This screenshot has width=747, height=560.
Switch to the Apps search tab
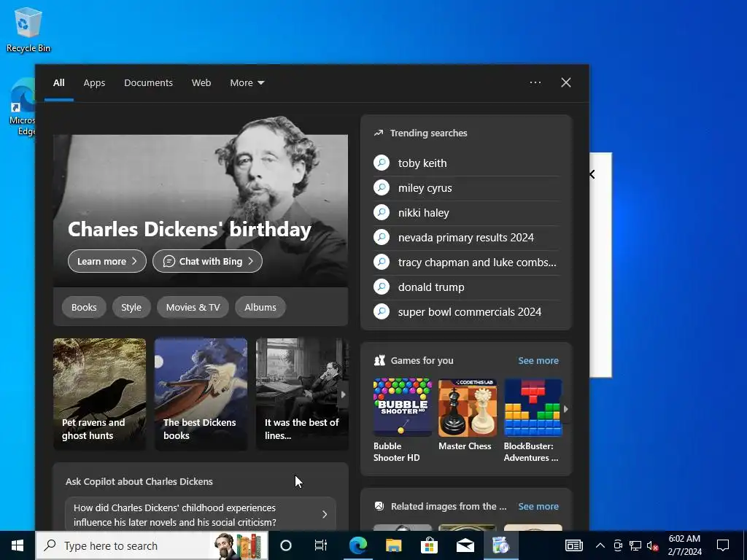(94, 83)
